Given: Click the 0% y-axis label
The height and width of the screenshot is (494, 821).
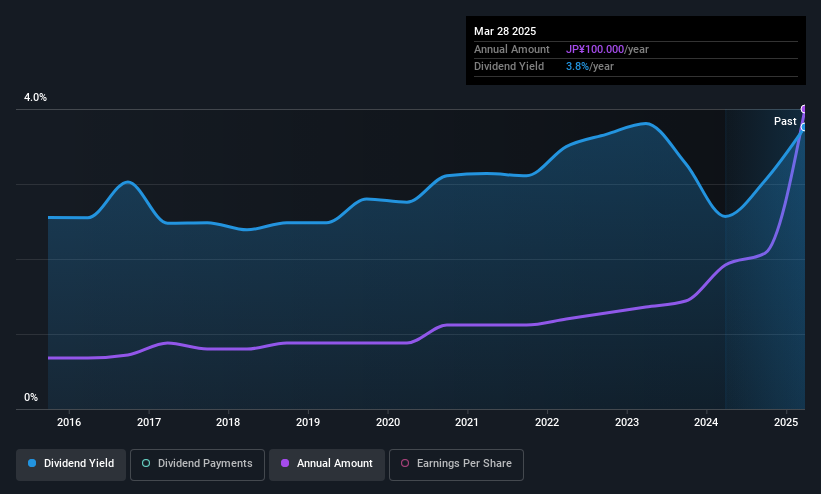Looking at the screenshot, I should coord(31,398).
